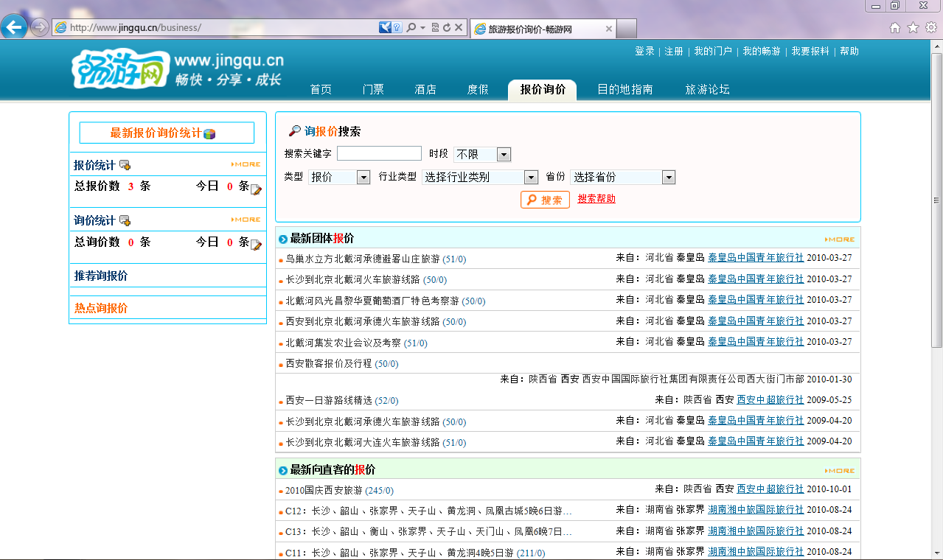Click 帮助 in the header
This screenshot has height=560, width=943.
pyautogui.click(x=849, y=52)
